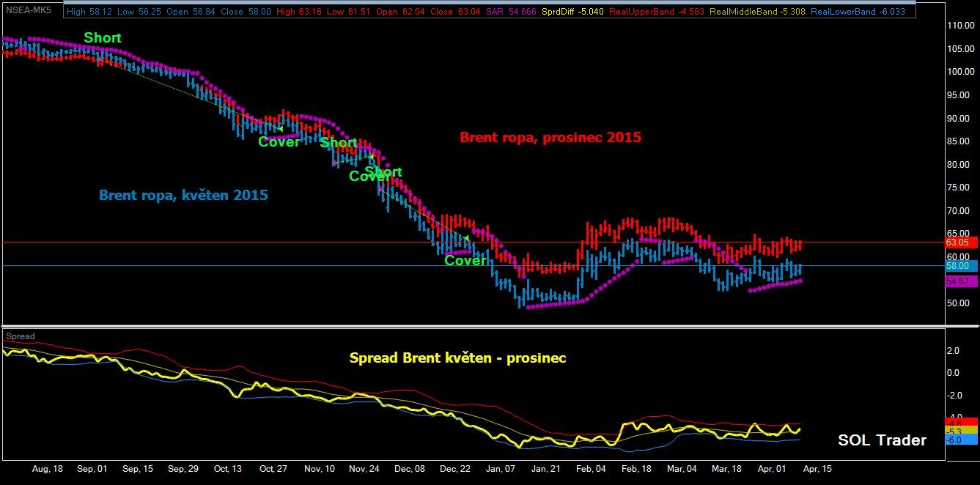Click the 'Oct, 13' date label
This screenshot has width=980, height=485.
pos(227,468)
